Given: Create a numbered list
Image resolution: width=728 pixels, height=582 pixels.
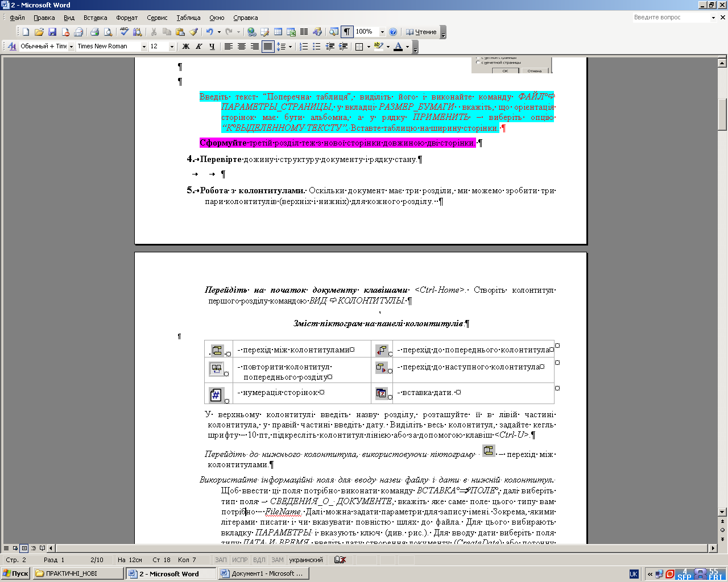Looking at the screenshot, I should click(304, 46).
